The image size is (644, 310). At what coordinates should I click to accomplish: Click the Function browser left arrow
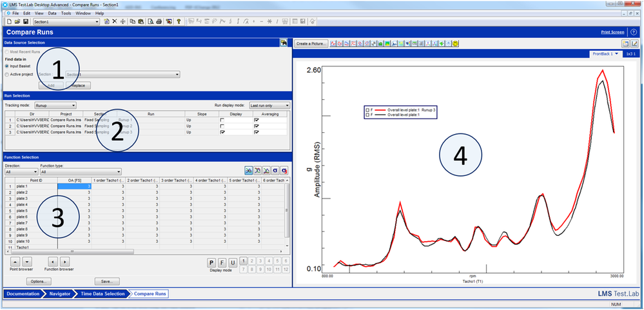(53, 261)
